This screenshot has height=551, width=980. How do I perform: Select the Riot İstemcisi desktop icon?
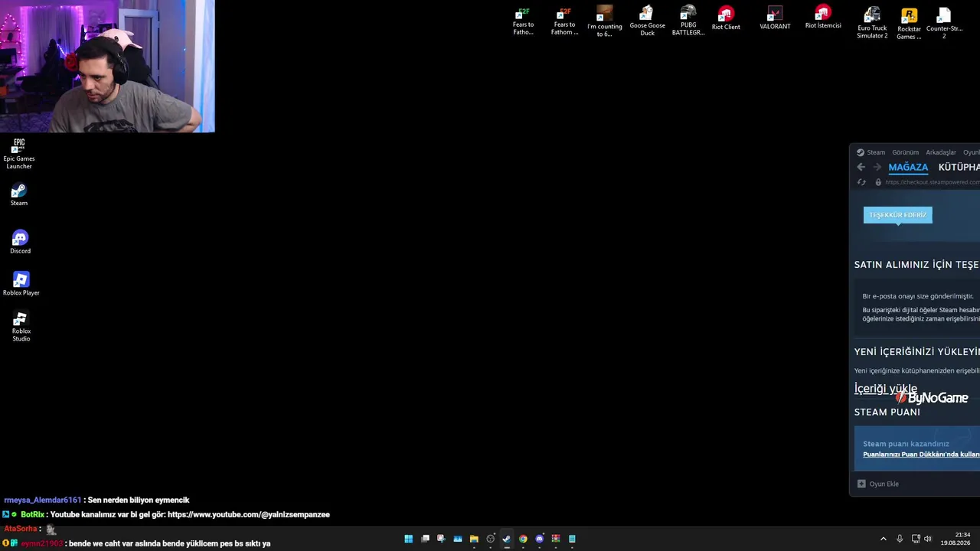823,18
